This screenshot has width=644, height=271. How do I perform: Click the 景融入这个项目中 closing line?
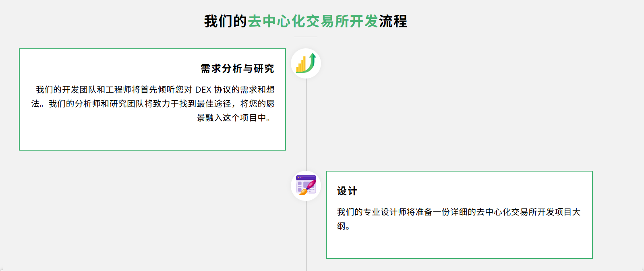(234, 118)
